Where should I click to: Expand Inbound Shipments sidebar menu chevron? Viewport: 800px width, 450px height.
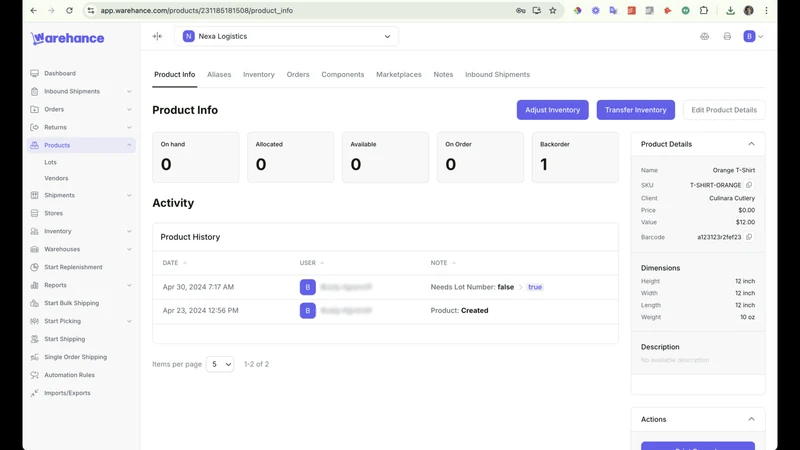129,91
